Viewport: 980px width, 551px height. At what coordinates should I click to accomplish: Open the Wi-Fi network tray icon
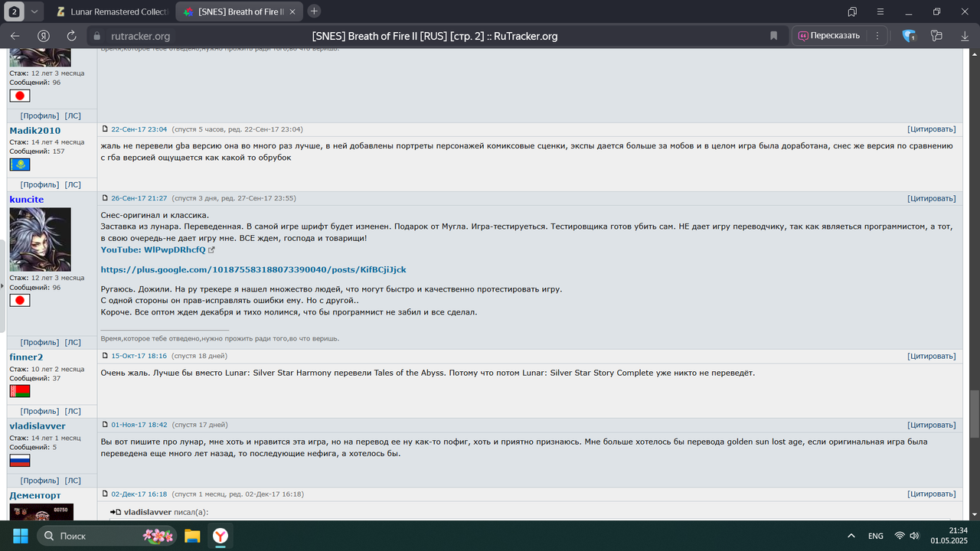pyautogui.click(x=900, y=536)
